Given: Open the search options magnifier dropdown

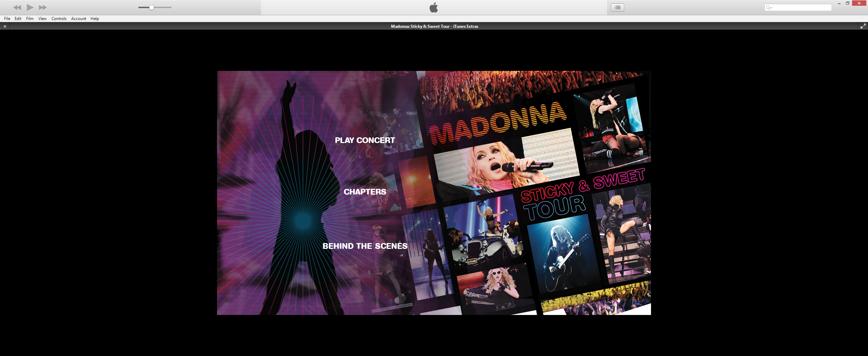Looking at the screenshot, I should pos(769,7).
